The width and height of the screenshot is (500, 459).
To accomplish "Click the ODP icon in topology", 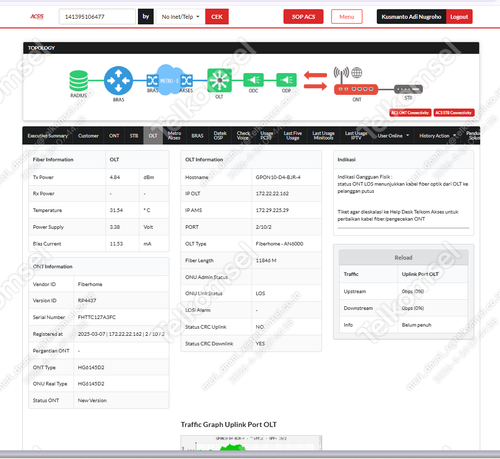I will (x=286, y=80).
